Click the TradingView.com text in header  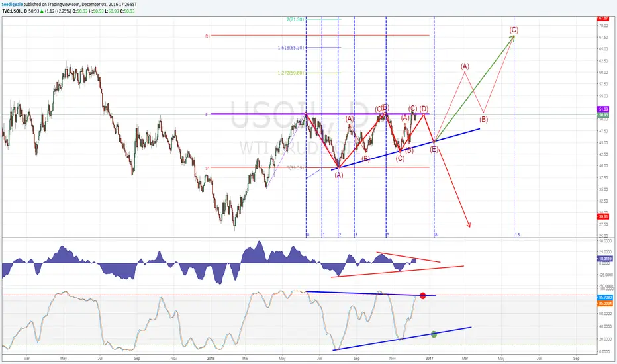(x=64, y=5)
